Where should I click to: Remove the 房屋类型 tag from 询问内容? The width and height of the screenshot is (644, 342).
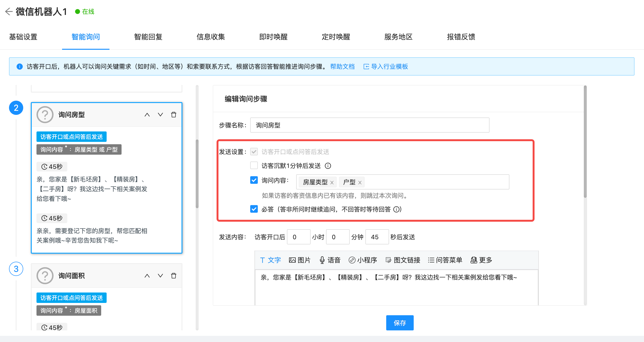click(332, 182)
